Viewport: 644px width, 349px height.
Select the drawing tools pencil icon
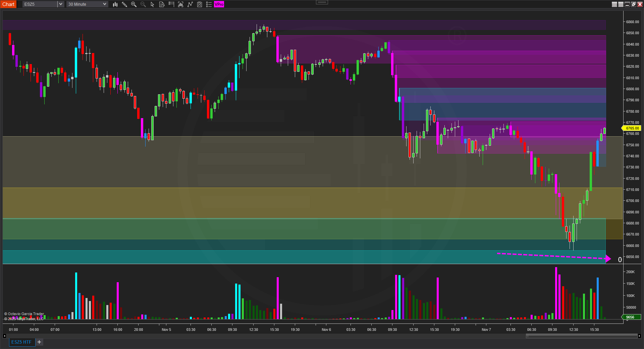click(x=124, y=4)
